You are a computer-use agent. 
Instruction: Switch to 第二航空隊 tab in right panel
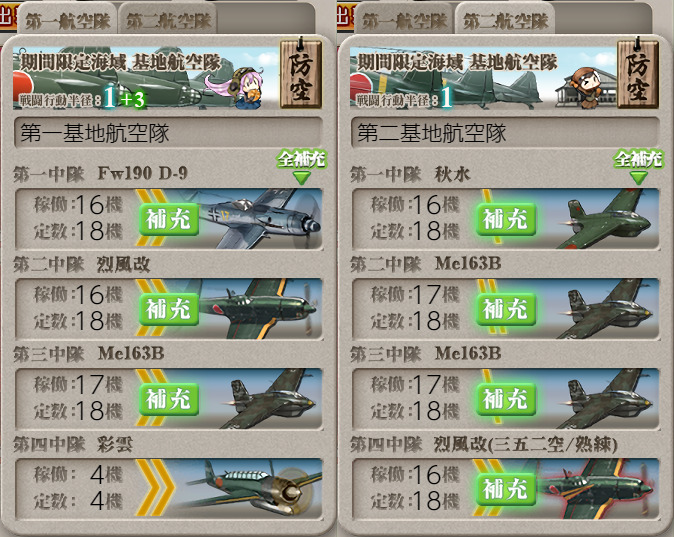[505, 21]
